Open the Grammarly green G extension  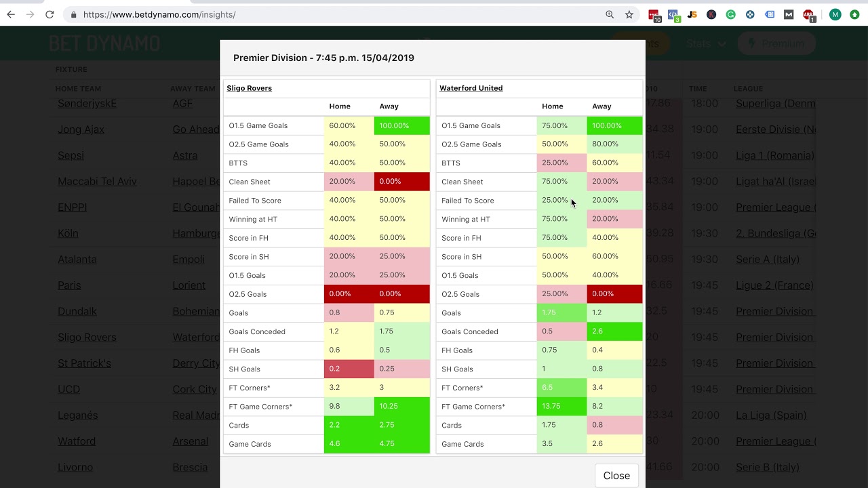(x=731, y=14)
